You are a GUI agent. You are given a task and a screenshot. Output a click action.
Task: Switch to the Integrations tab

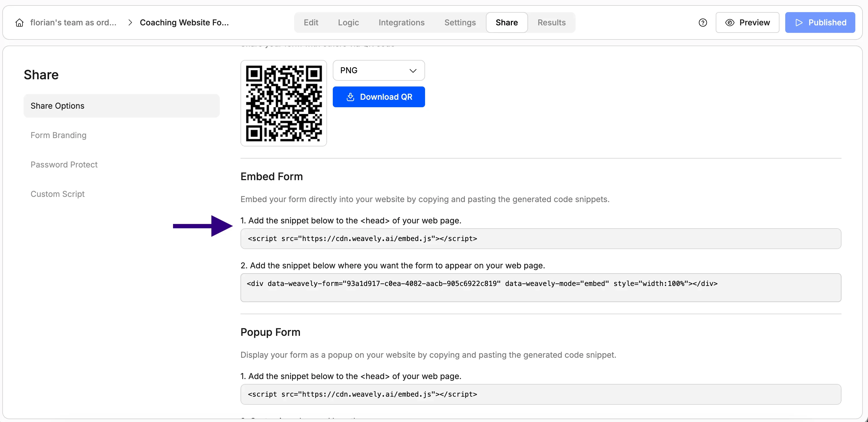[x=401, y=22]
